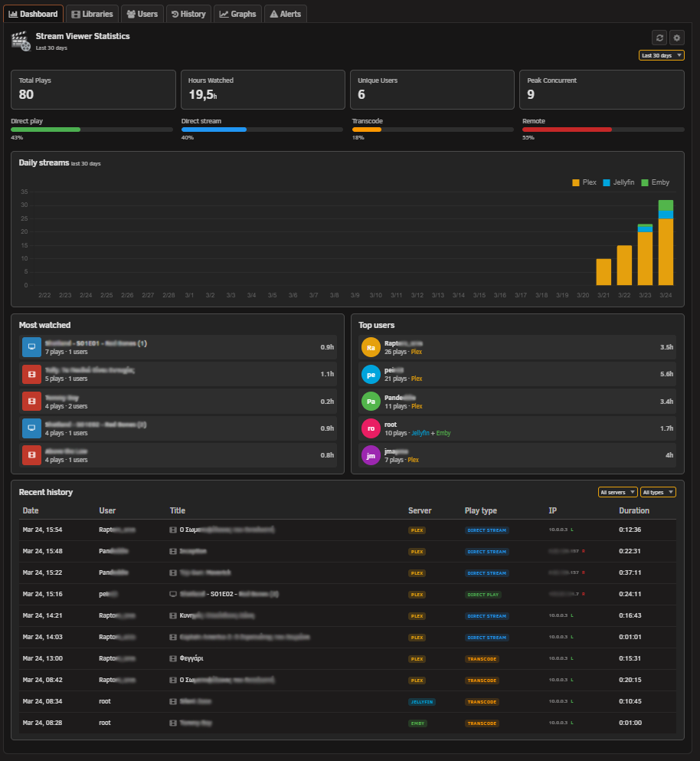Click the purple jm user avatar

click(x=371, y=455)
